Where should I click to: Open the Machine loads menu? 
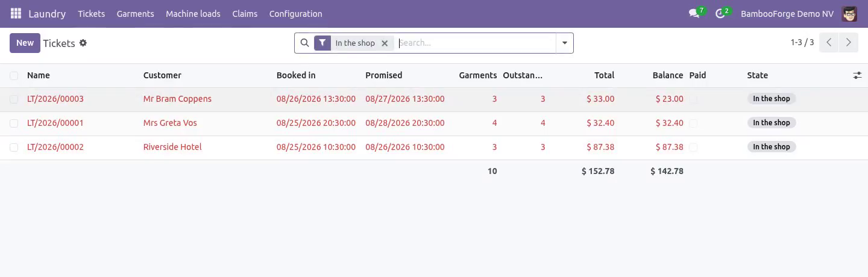point(193,13)
